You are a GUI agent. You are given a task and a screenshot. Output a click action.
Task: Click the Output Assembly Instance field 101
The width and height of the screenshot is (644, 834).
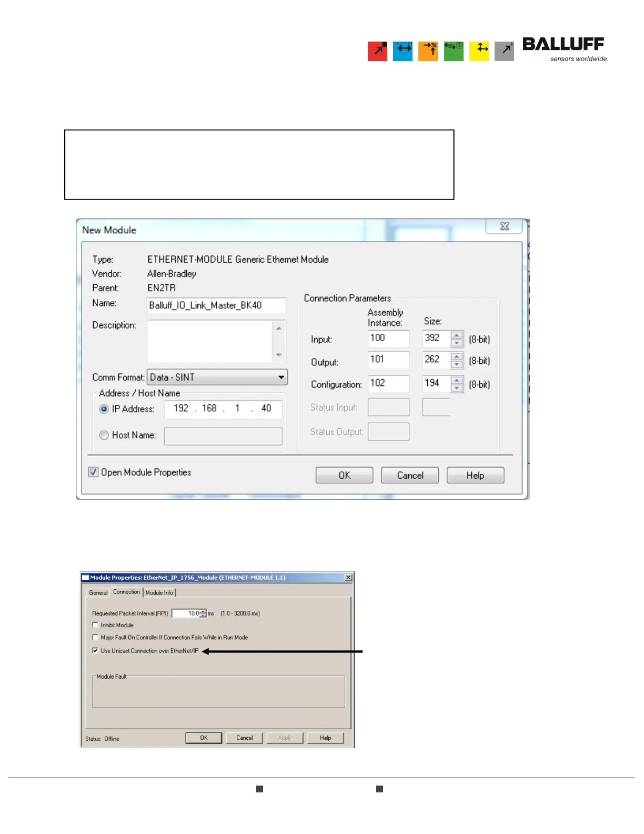pyautogui.click(x=388, y=360)
